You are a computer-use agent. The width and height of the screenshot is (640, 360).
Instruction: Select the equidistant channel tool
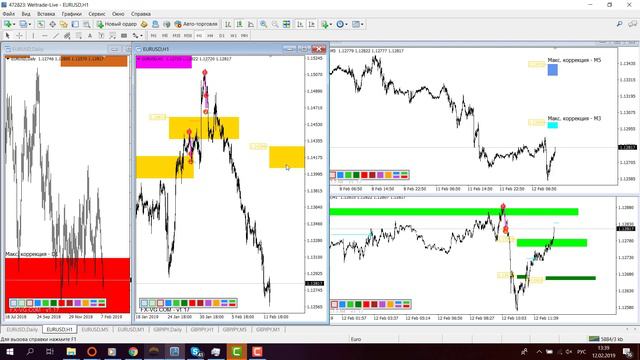67,36
